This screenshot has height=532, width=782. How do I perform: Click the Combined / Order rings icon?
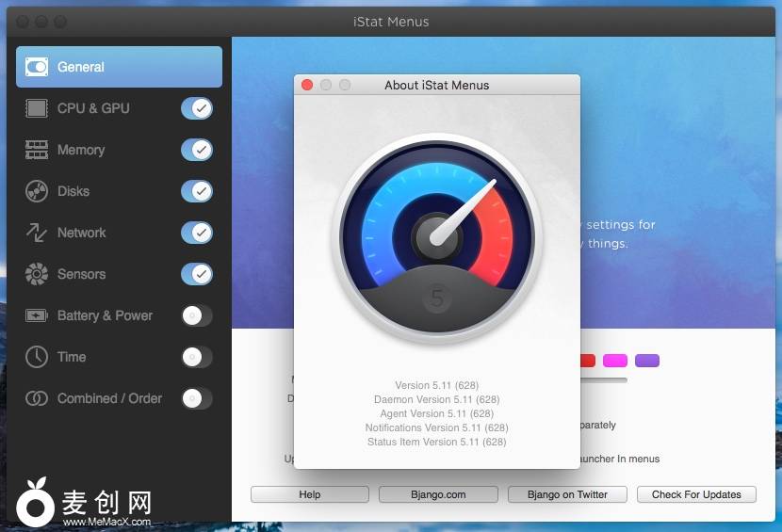[37, 398]
